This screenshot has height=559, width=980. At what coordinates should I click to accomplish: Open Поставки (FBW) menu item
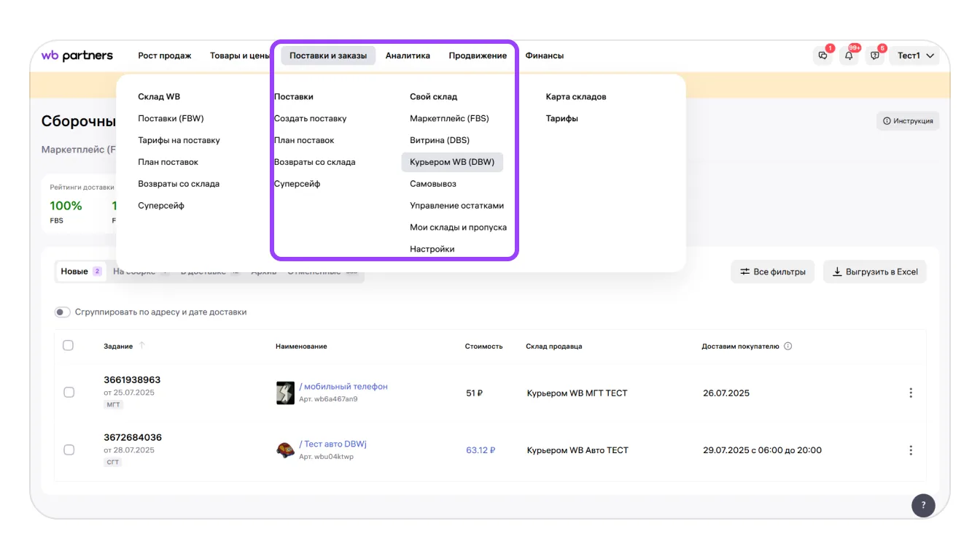[x=171, y=118]
